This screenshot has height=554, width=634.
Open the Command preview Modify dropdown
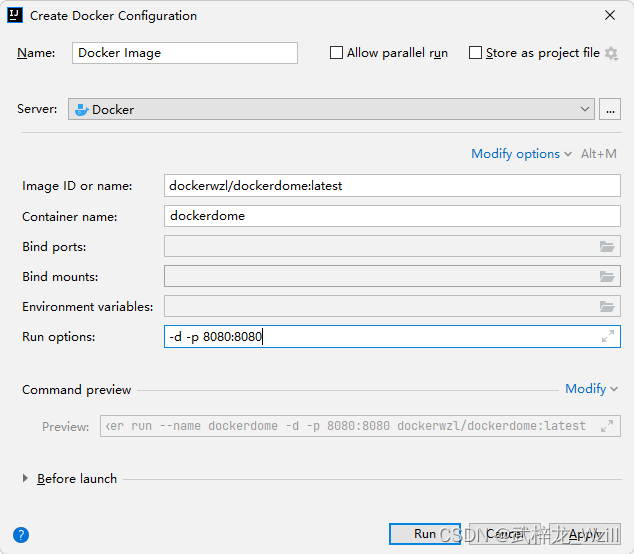point(592,389)
